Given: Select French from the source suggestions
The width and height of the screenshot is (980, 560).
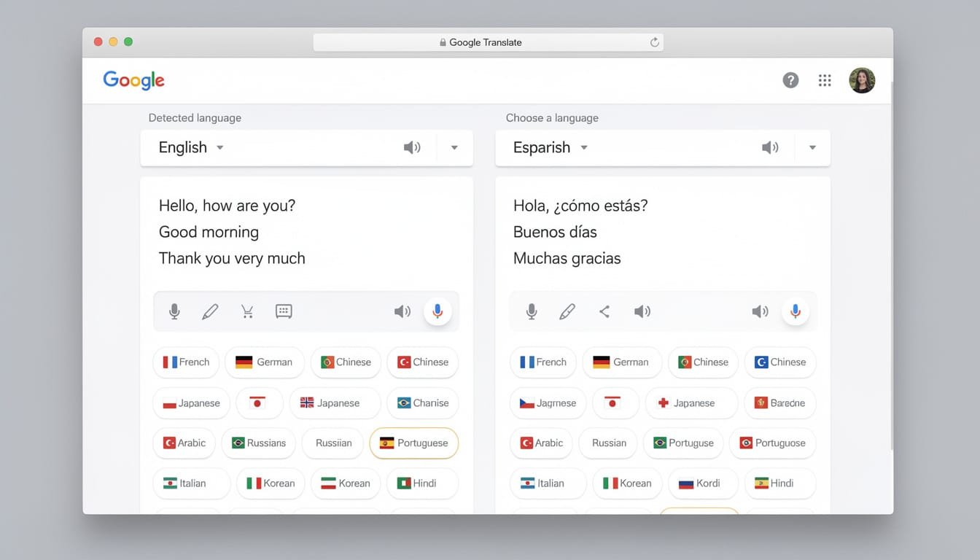Looking at the screenshot, I should 186,362.
